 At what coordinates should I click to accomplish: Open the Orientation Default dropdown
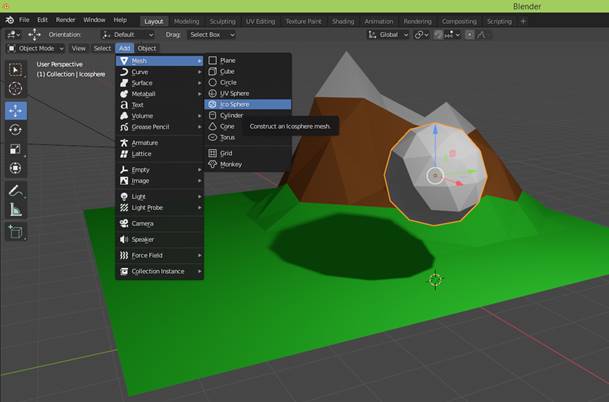coord(128,35)
